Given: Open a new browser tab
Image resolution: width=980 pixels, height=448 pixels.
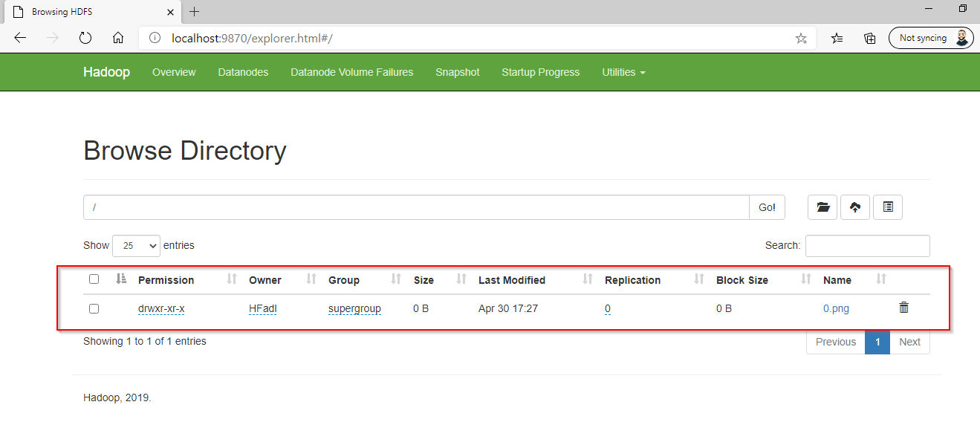Looking at the screenshot, I should point(195,12).
